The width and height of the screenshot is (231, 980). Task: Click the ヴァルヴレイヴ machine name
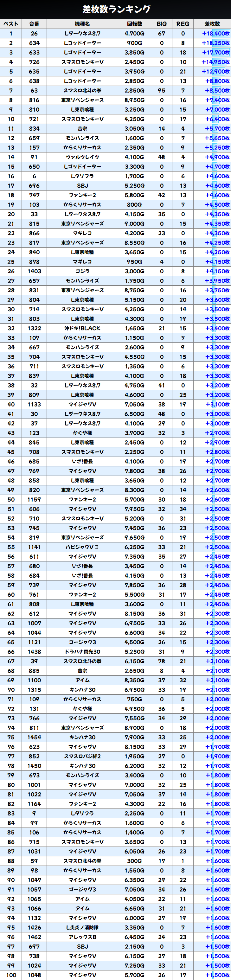(82, 157)
